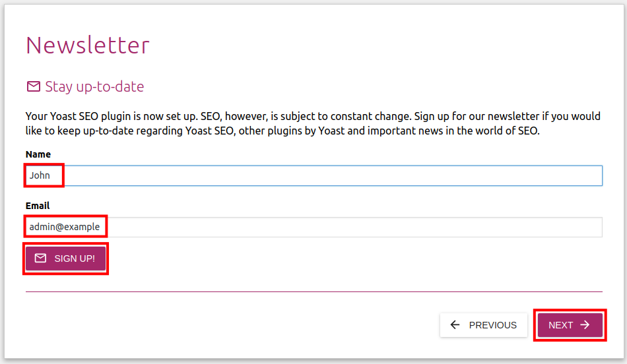Click the blank right portion of Email field
Image resolution: width=627 pixels, height=364 pixels.
pyautogui.click(x=528, y=227)
